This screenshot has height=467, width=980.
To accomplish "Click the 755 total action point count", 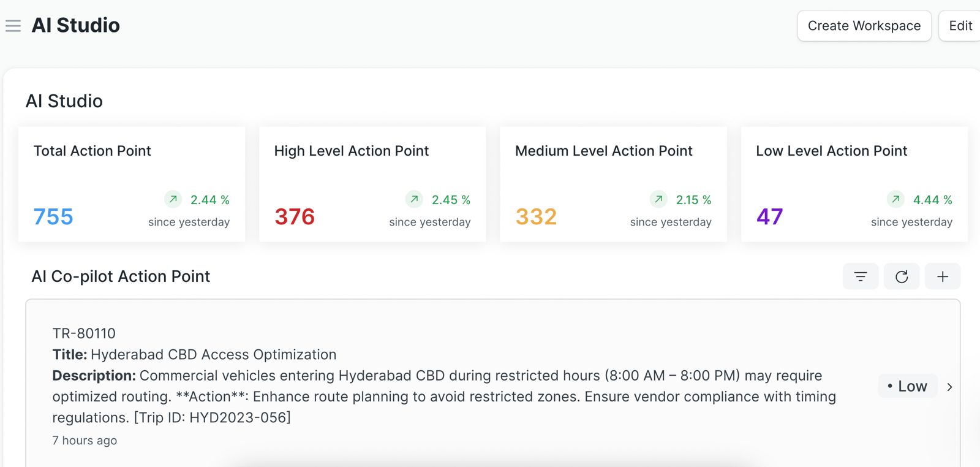I will click(x=53, y=217).
